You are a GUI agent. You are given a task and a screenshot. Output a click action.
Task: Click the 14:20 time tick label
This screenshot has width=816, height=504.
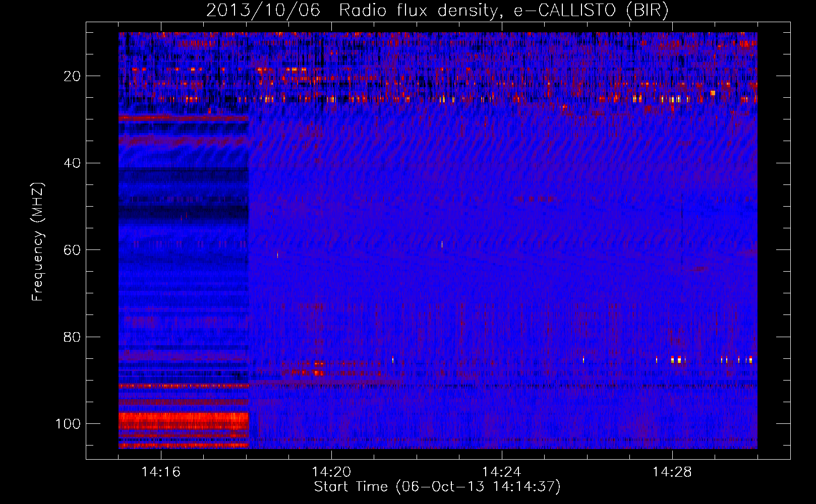coord(331,472)
